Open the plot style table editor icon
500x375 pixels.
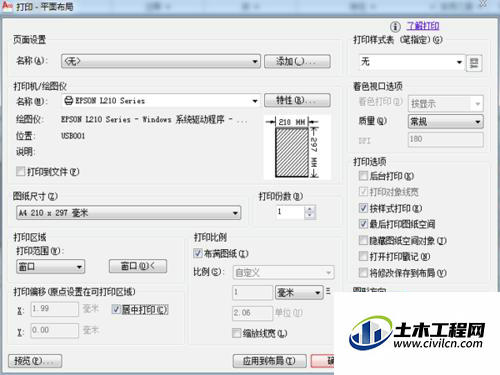pos(474,63)
